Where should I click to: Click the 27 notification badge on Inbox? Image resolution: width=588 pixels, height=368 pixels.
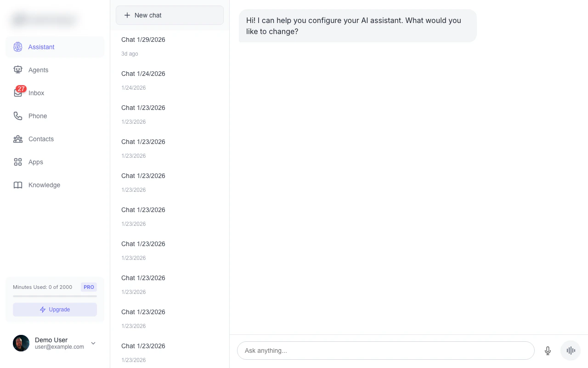21,89
